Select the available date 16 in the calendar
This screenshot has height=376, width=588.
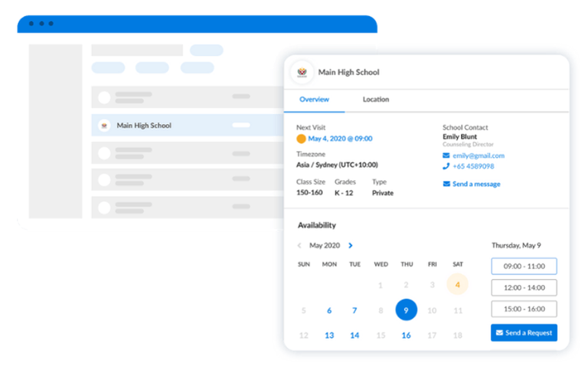[406, 335]
